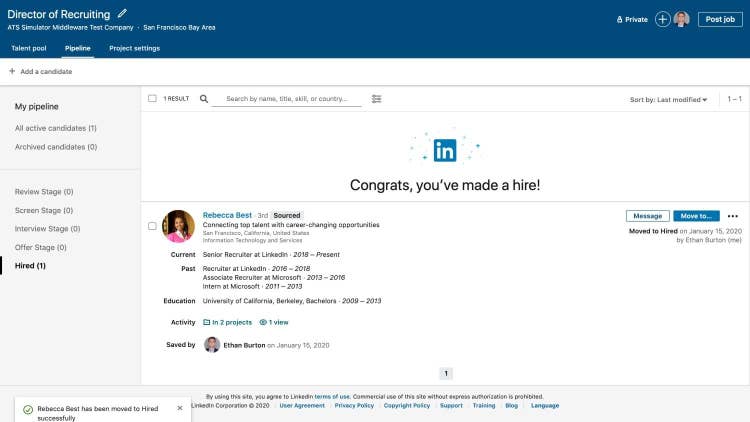The height and width of the screenshot is (422, 750).
Task: Open the Rebecca Best name link
Action: click(227, 215)
